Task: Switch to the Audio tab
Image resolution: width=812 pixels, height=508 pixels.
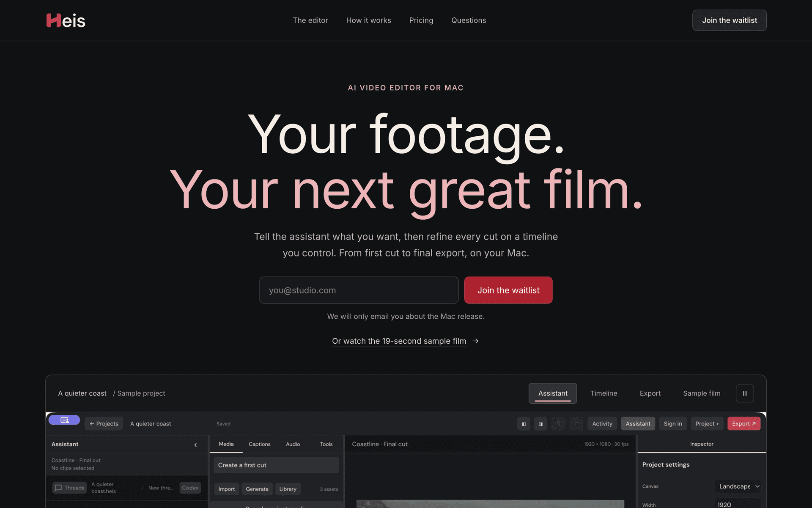Action: (x=293, y=444)
